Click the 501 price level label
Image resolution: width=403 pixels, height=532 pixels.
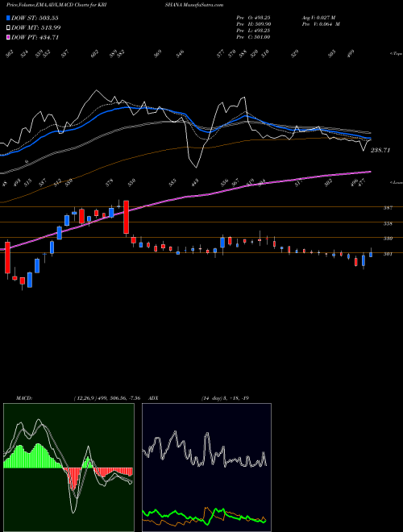pyautogui.click(x=388, y=254)
